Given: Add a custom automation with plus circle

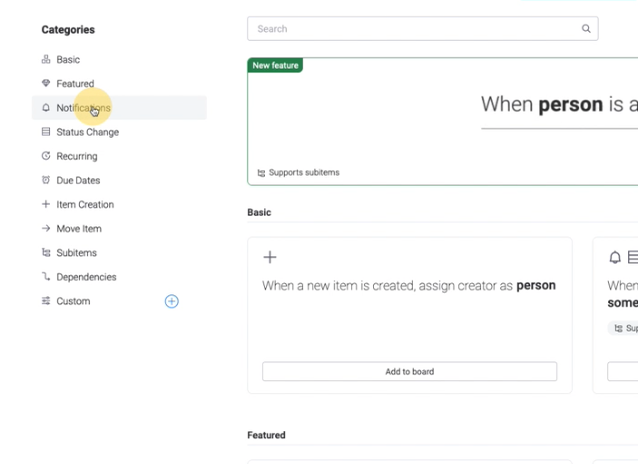Looking at the screenshot, I should (172, 301).
